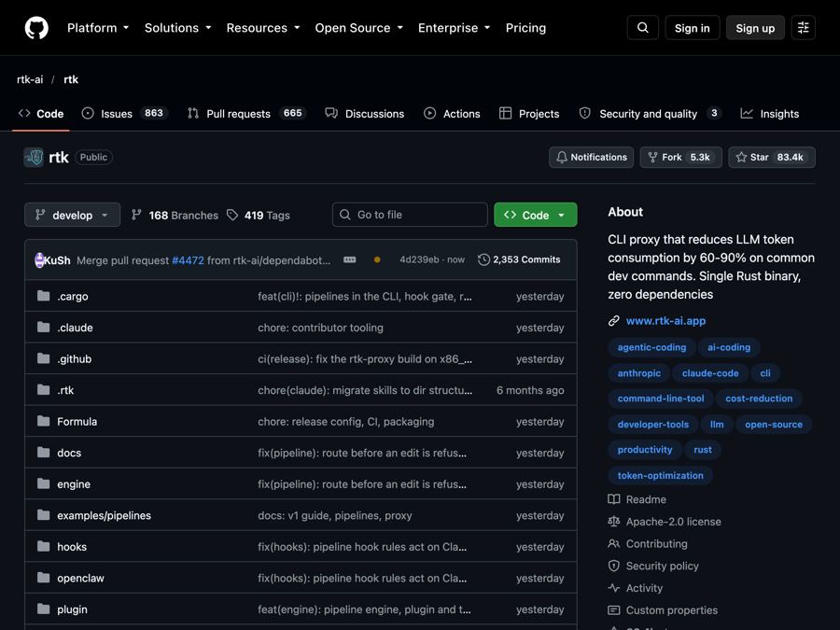Visit www.rtk-ai.app website link
The width and height of the screenshot is (840, 630).
tap(665, 321)
